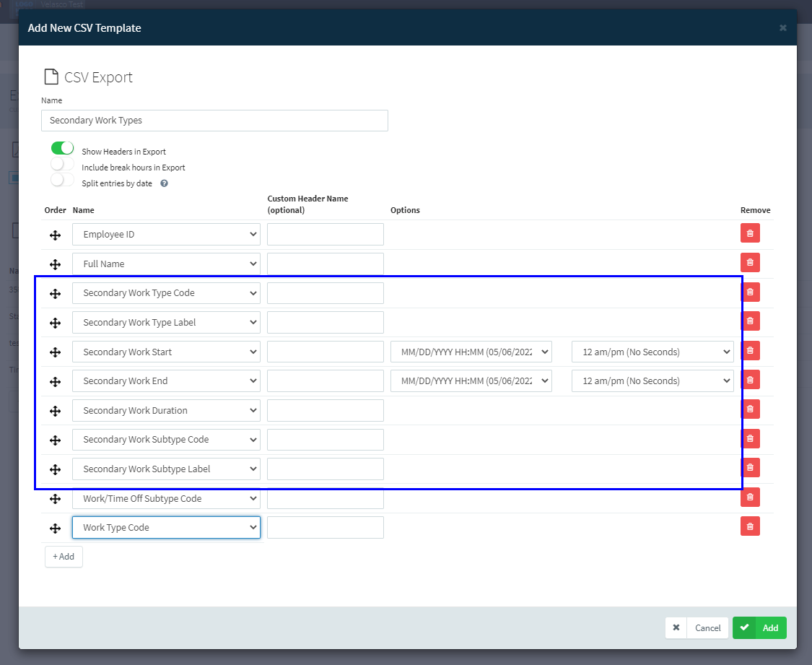
Task: Click move handle for Work/Time Off Subtype Code
Action: [x=55, y=499]
